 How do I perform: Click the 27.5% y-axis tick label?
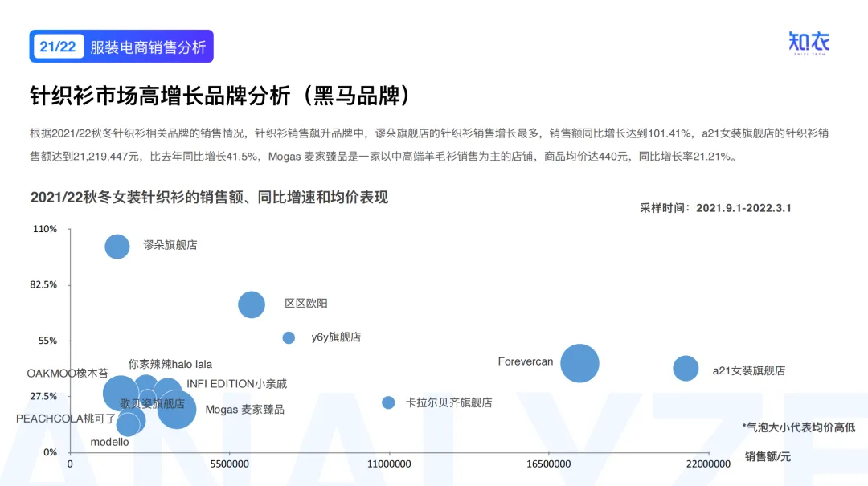[43, 396]
